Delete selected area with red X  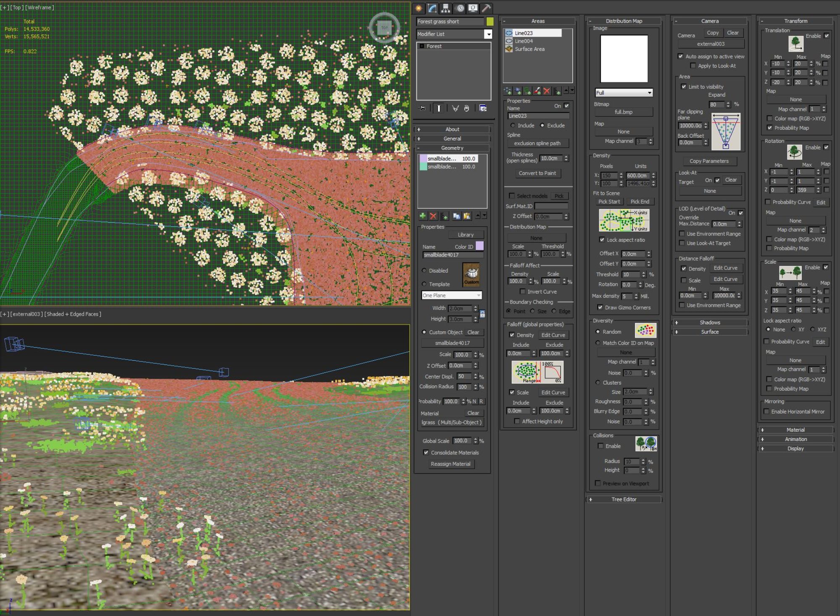click(x=546, y=91)
